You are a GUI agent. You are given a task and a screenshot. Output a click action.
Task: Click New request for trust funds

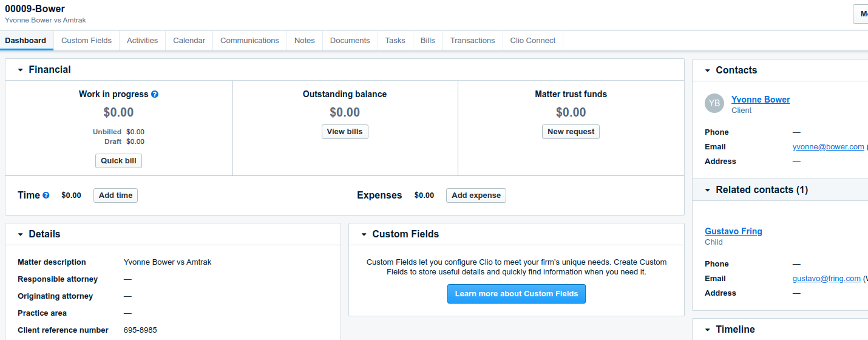(571, 132)
